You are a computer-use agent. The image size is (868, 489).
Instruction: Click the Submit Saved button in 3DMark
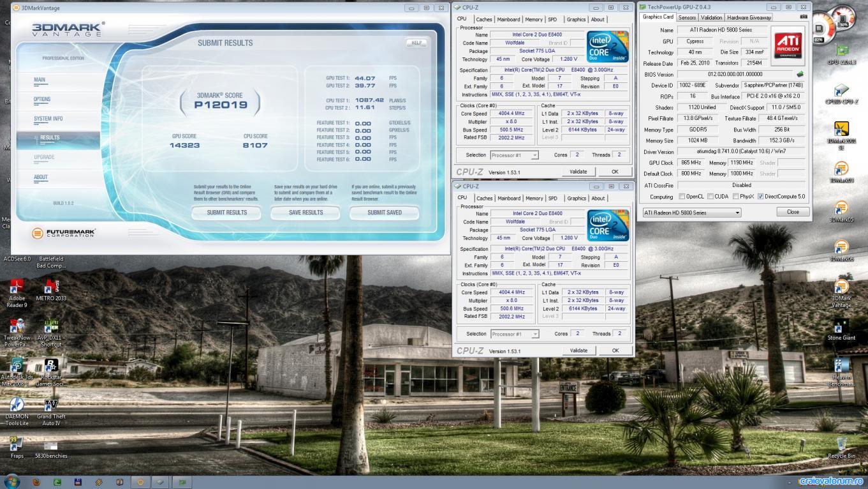coord(385,213)
